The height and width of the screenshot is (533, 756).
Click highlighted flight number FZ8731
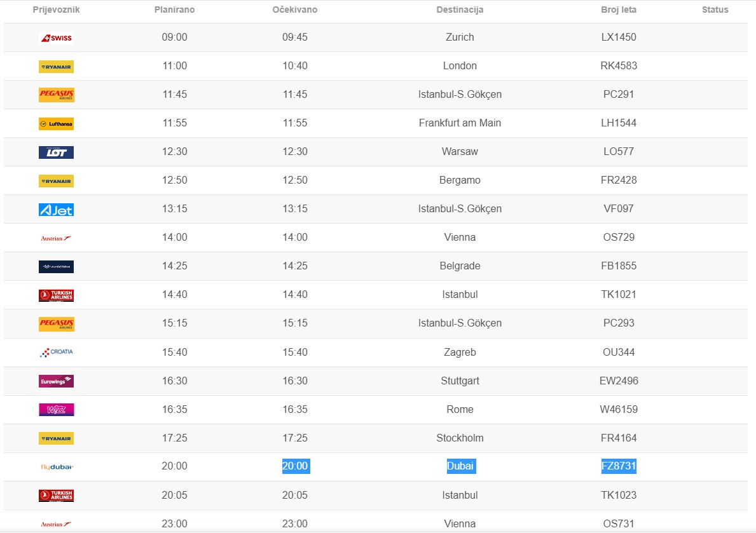pyautogui.click(x=619, y=466)
